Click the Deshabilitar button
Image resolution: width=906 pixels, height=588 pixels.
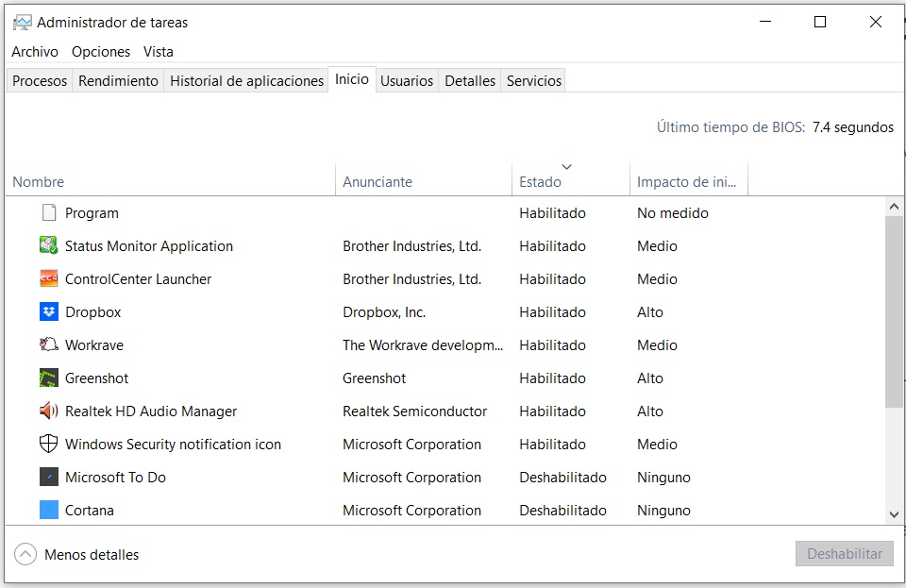(844, 554)
